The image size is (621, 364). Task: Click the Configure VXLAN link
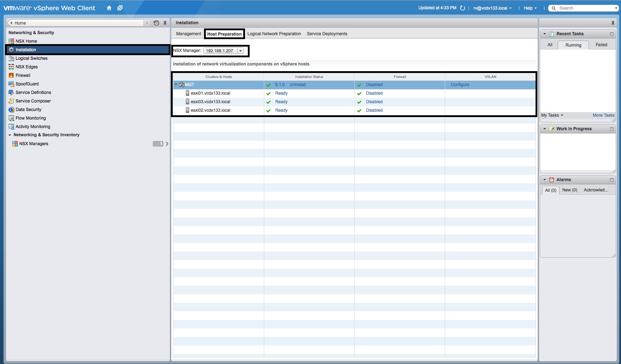(x=460, y=85)
